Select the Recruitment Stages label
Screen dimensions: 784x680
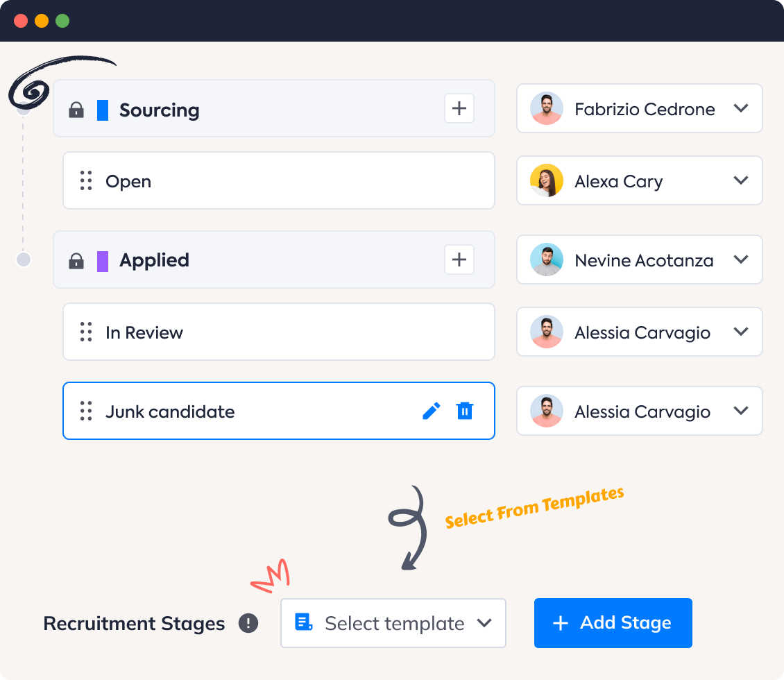pos(134,623)
